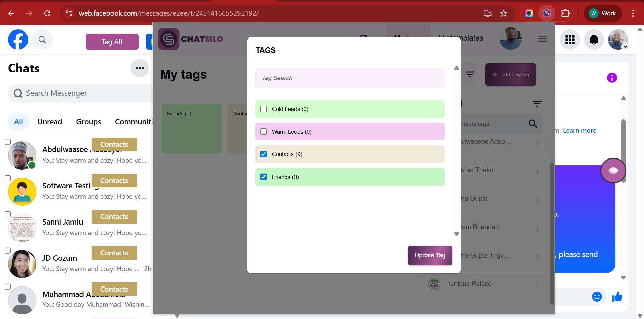Click the filter icon beside add new tag
Image resolution: width=644 pixels, height=319 pixels.
click(470, 74)
